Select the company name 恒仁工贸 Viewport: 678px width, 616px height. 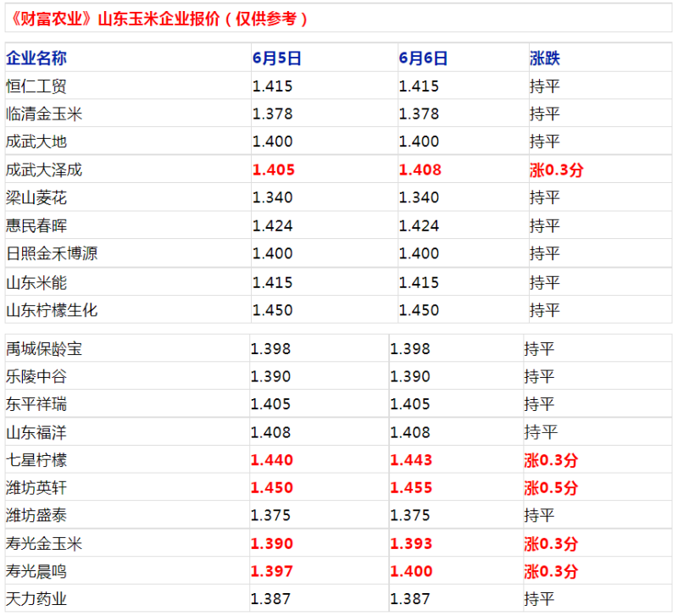coord(36,86)
